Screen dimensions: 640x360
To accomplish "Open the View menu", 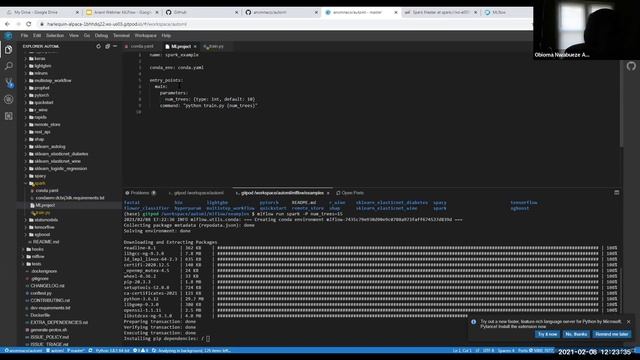I will (x=74, y=36).
